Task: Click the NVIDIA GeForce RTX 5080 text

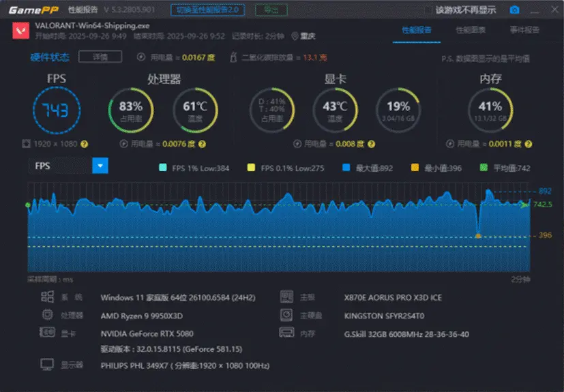Action: pos(147,334)
